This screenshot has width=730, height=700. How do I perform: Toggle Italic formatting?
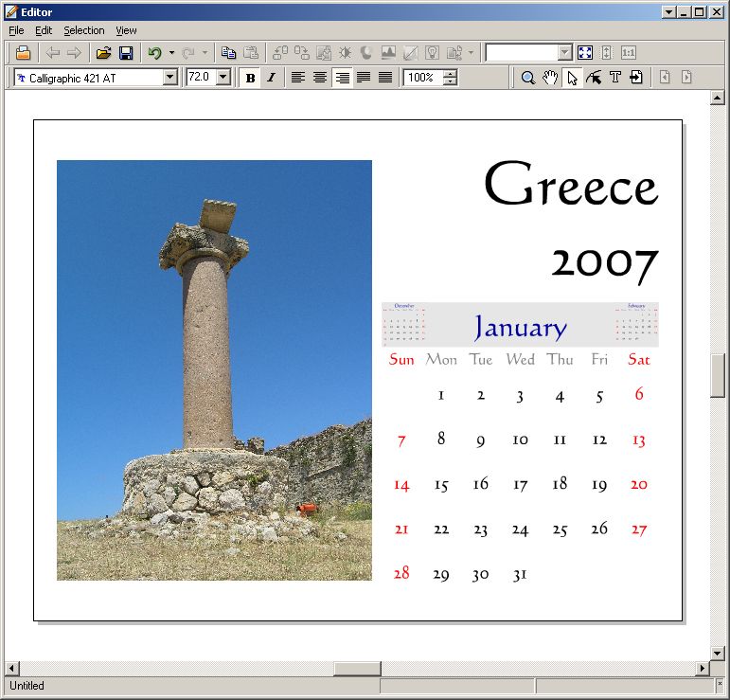(271, 78)
